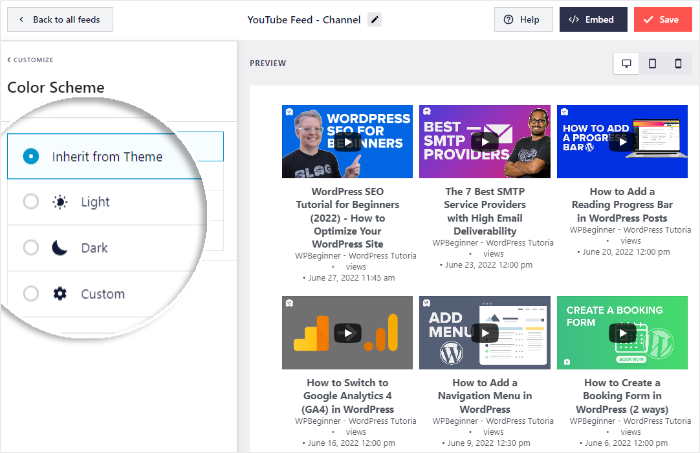The image size is (700, 453).
Task: Open How to Add a Reading Progress Bar title
Action: (x=622, y=204)
